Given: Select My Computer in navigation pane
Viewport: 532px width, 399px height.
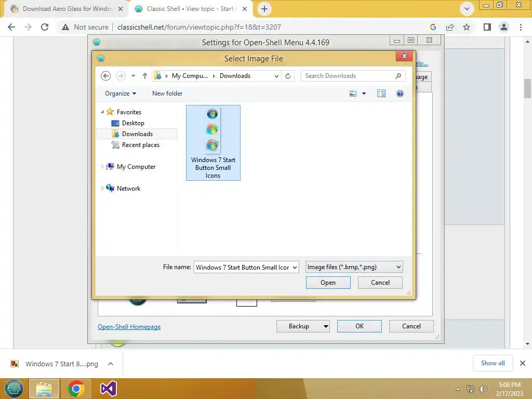Looking at the screenshot, I should (136, 167).
